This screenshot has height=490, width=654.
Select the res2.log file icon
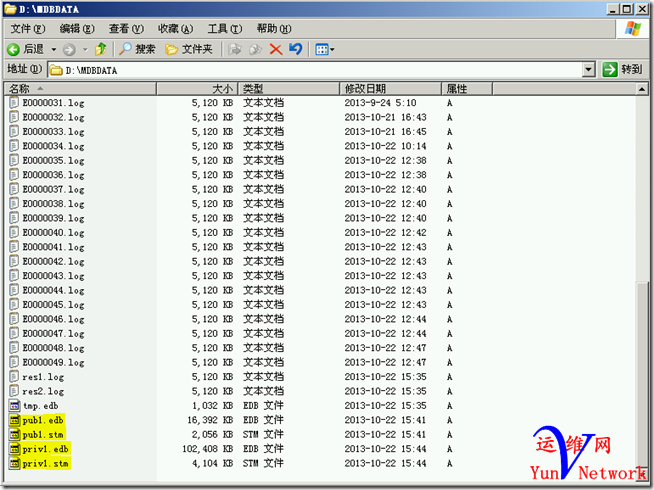(x=15, y=391)
